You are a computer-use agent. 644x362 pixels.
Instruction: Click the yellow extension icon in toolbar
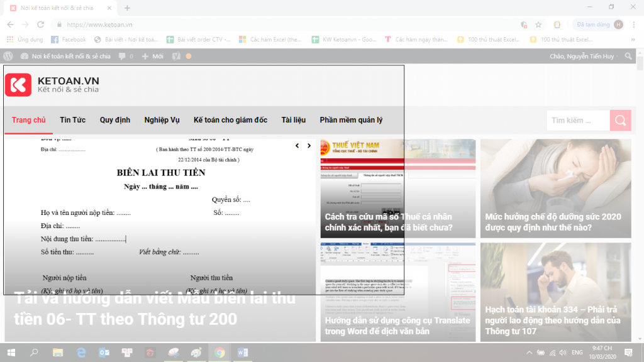[x=557, y=25]
